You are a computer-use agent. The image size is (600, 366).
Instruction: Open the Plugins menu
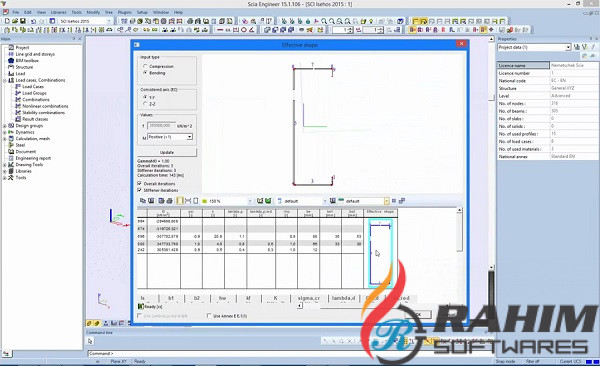[x=124, y=12]
